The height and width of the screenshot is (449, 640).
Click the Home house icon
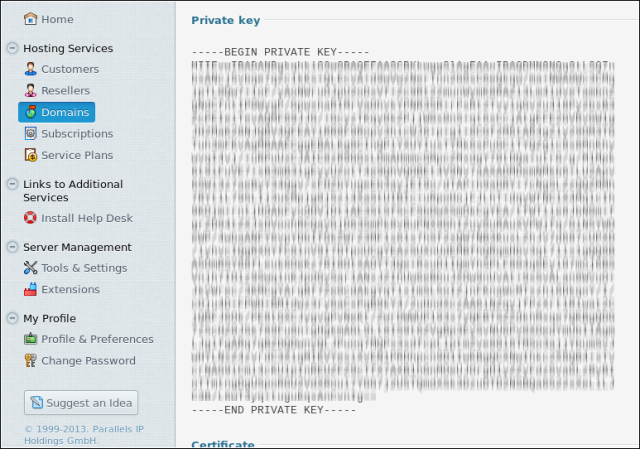tap(30, 19)
